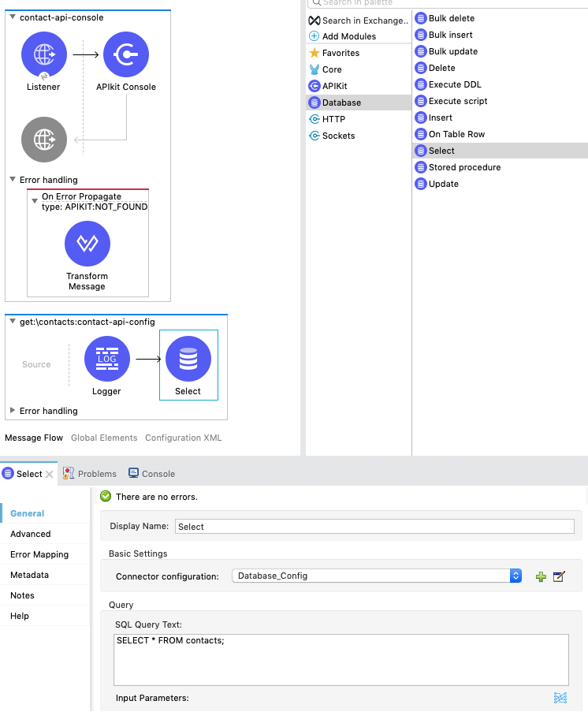Open General settings section
The width and height of the screenshot is (588, 712).
28,513
